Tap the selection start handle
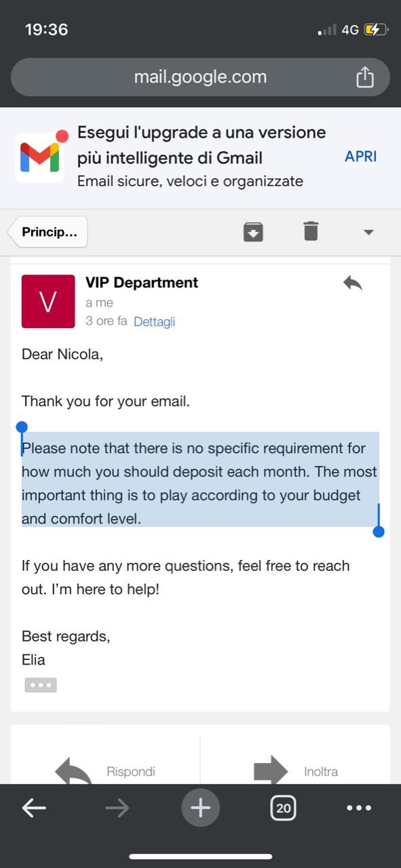 (x=22, y=427)
